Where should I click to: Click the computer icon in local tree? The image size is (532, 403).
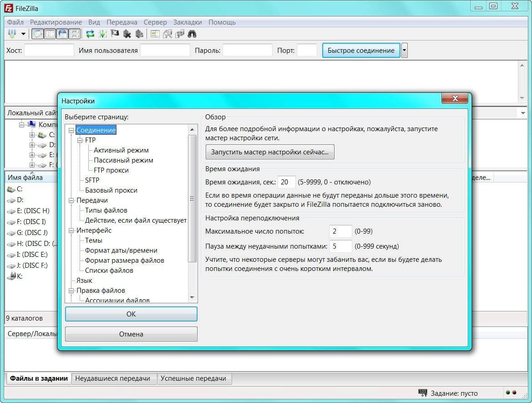point(32,124)
